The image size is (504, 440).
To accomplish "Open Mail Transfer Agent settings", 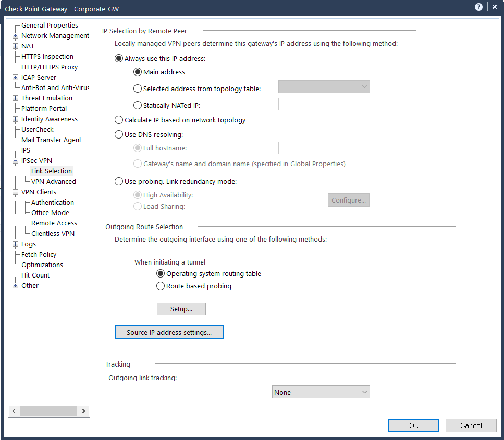I will 51,140.
